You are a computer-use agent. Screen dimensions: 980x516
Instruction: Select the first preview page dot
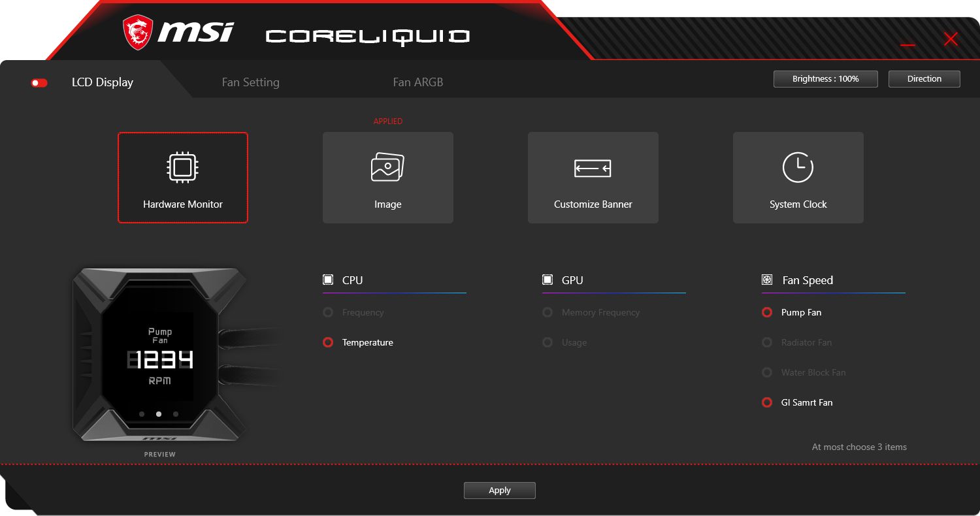pyautogui.click(x=142, y=414)
